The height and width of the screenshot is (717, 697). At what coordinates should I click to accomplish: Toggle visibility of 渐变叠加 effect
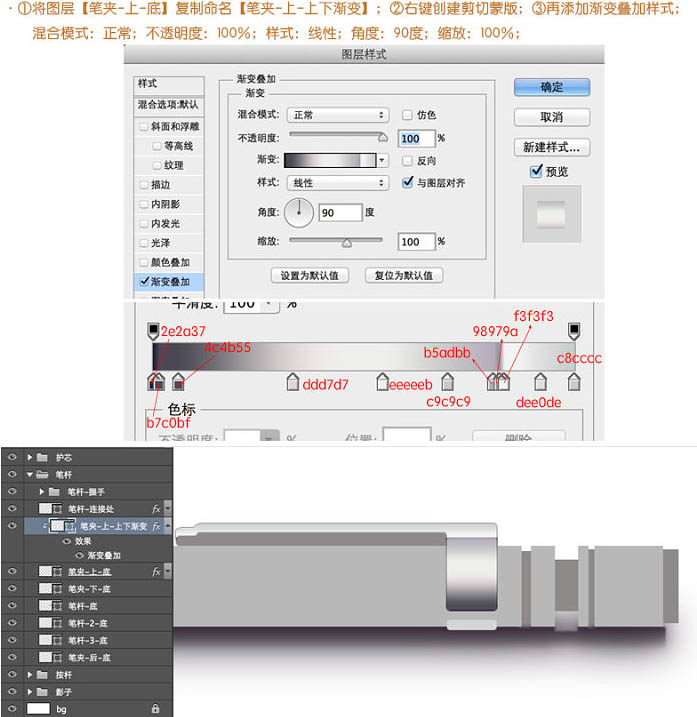80,555
